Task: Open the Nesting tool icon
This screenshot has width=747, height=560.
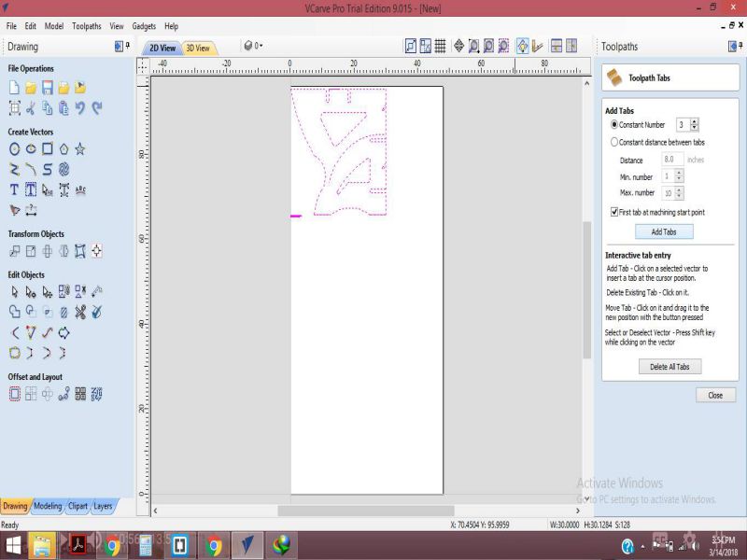Action: [x=97, y=394]
